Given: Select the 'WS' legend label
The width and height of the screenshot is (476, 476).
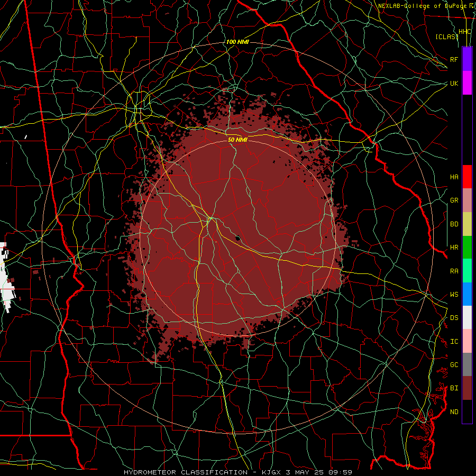Looking at the screenshot, I should [x=454, y=295].
